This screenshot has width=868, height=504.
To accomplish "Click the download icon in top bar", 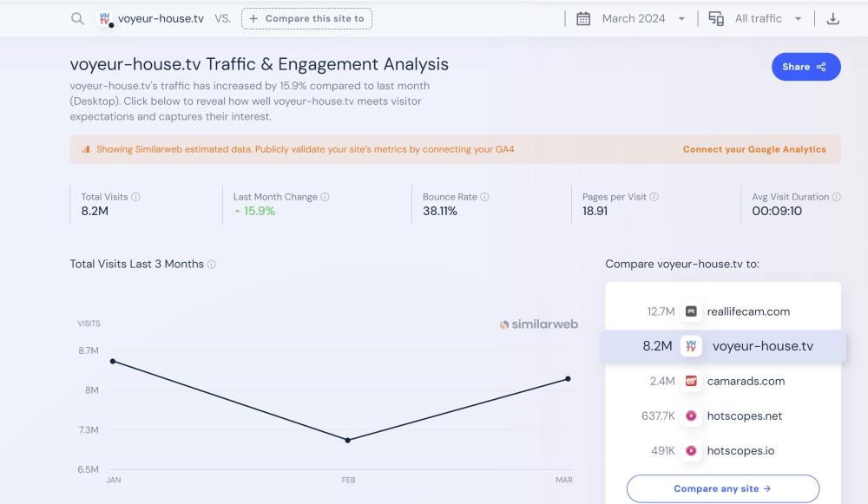I will tap(833, 19).
